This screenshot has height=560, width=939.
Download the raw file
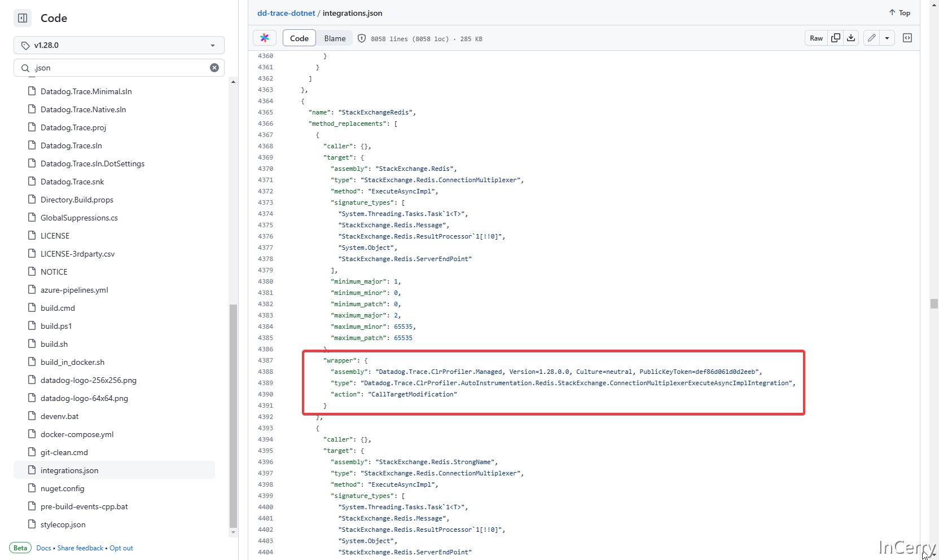tap(851, 38)
